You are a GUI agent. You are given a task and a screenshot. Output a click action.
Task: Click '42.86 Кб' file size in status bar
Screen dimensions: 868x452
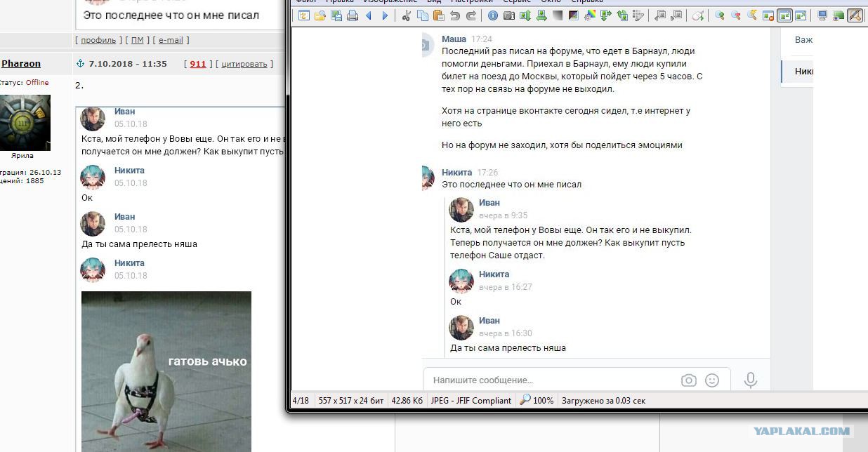click(407, 401)
